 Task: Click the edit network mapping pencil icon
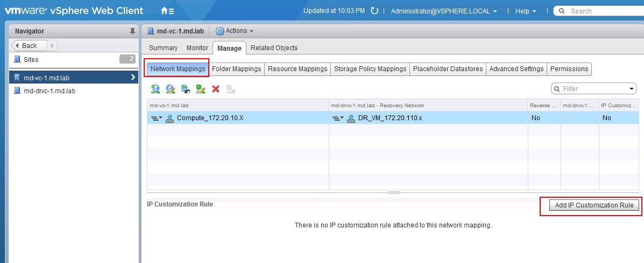[171, 88]
